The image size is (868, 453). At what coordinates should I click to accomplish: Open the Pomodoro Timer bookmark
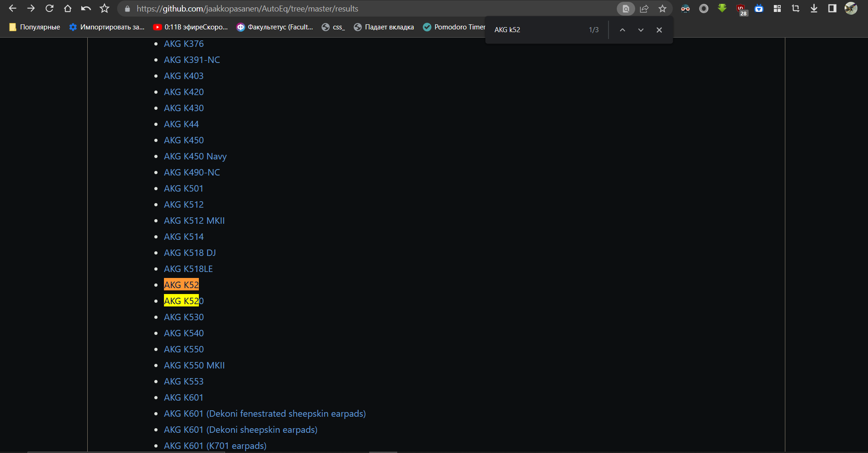(x=454, y=27)
